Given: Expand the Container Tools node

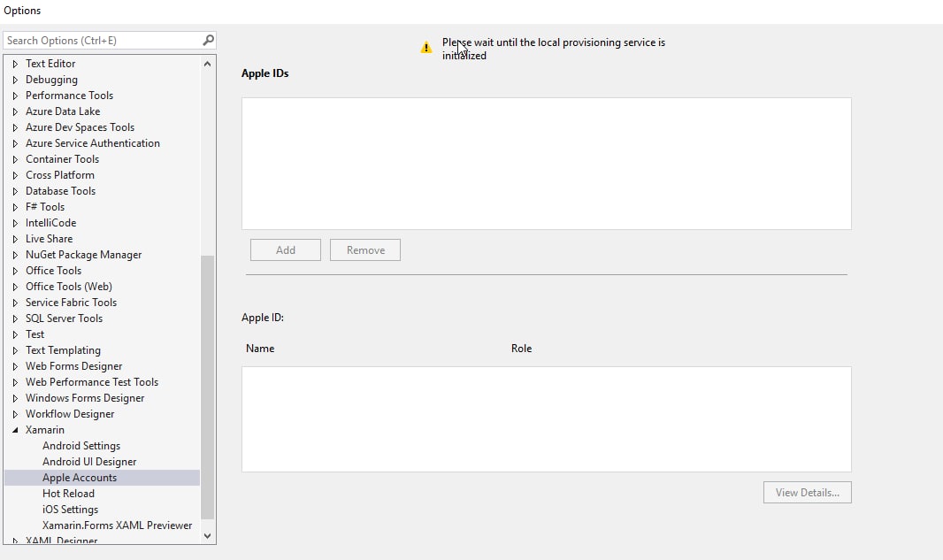Looking at the screenshot, I should click(x=16, y=159).
